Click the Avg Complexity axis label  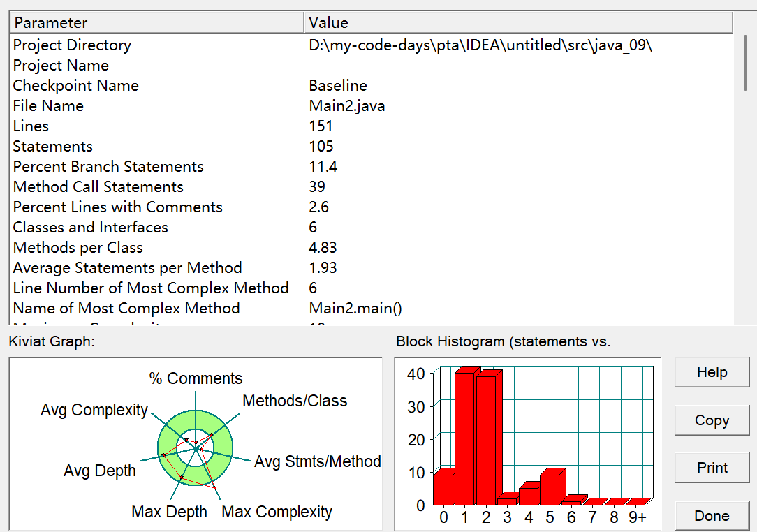(94, 410)
